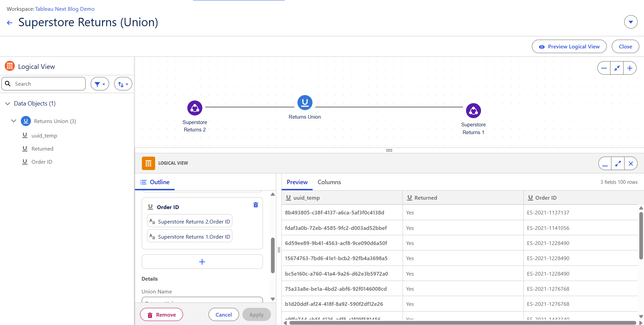Click down arrow on the Outline scrollbar
644x325 pixels.
273,299
